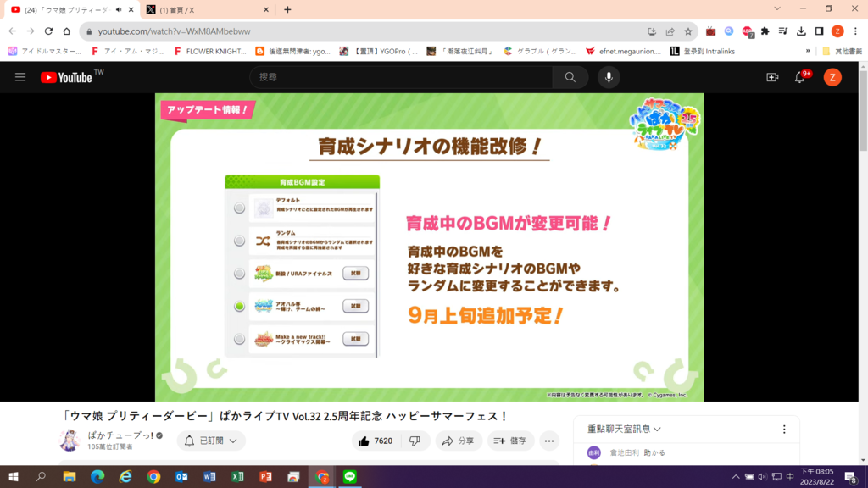
Task: Show Chrome downloads
Action: coord(801,31)
